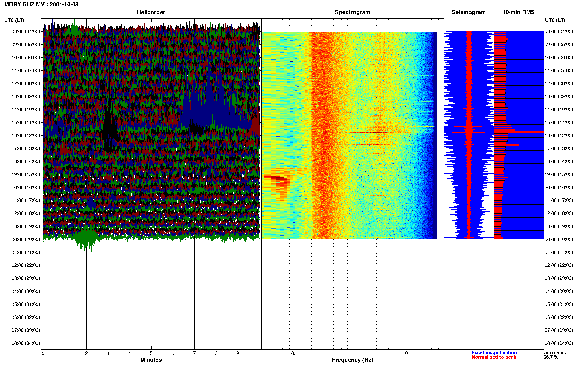
Task: Click the right '17:00 (13:00)' time label
Action: 559,148
